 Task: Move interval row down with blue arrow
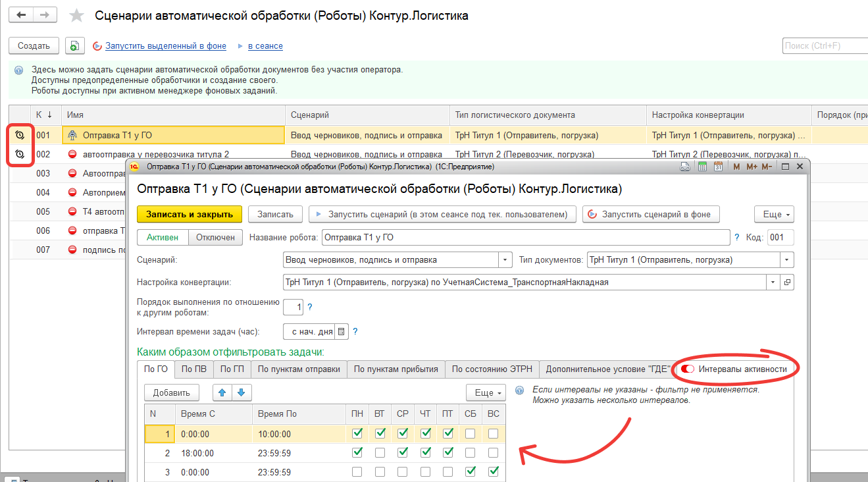[x=242, y=392]
